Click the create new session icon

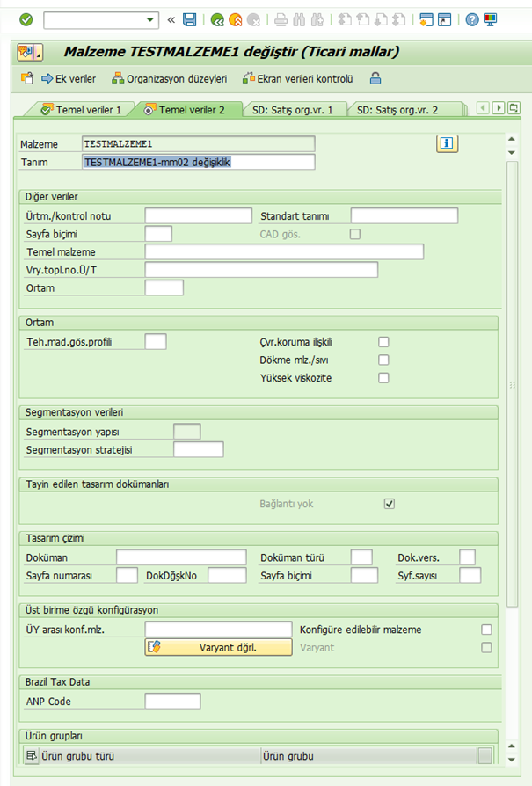(x=426, y=18)
